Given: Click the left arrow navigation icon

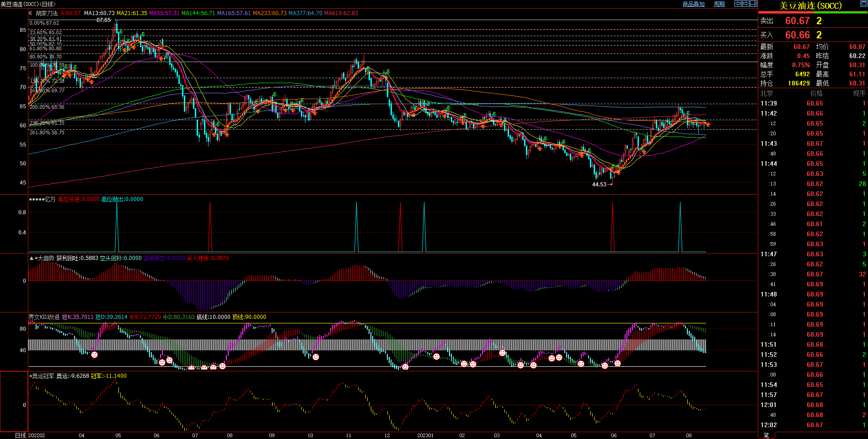Looking at the screenshot, I should click(738, 4).
